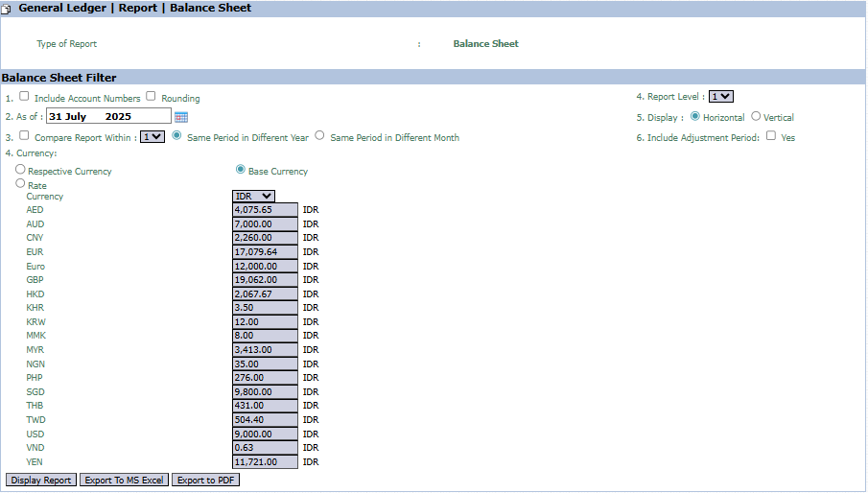This screenshot has height=493, width=868.
Task: Click the Display Report button
Action: (x=41, y=480)
